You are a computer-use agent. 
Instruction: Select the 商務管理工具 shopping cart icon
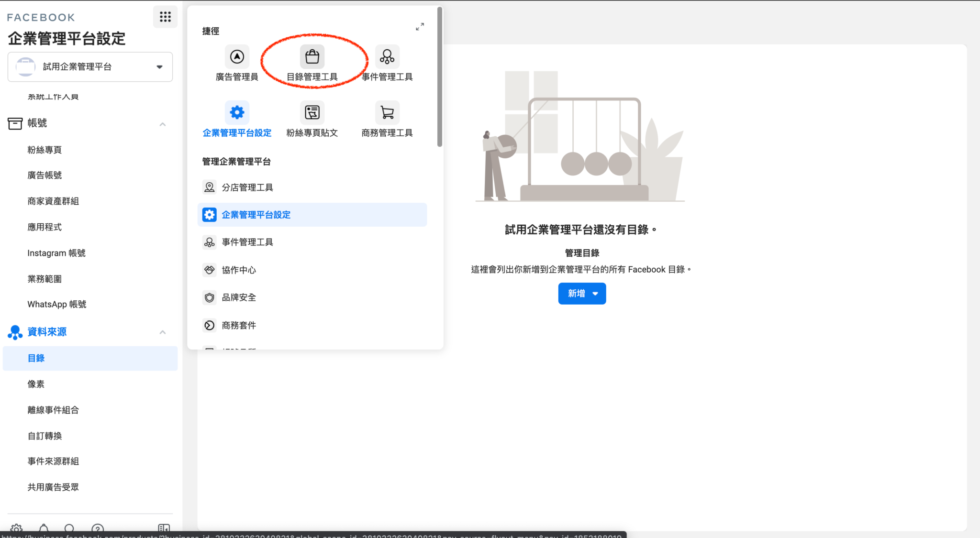click(x=388, y=112)
